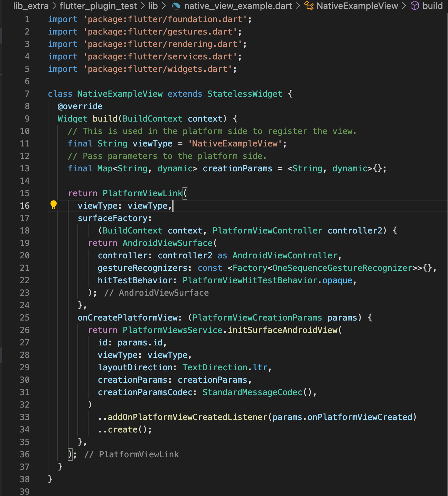The height and width of the screenshot is (496, 448).
Task: Open quick fixes via the lightbulb icon
Action: (53, 205)
